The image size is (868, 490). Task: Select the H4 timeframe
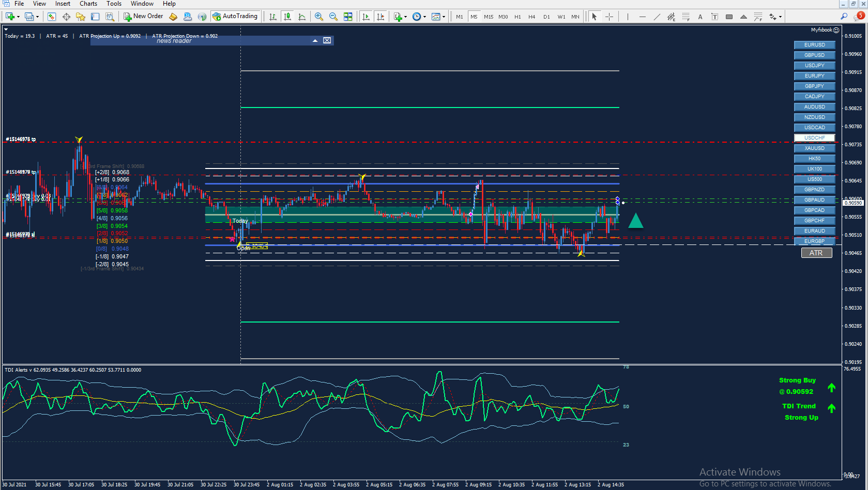coord(531,17)
